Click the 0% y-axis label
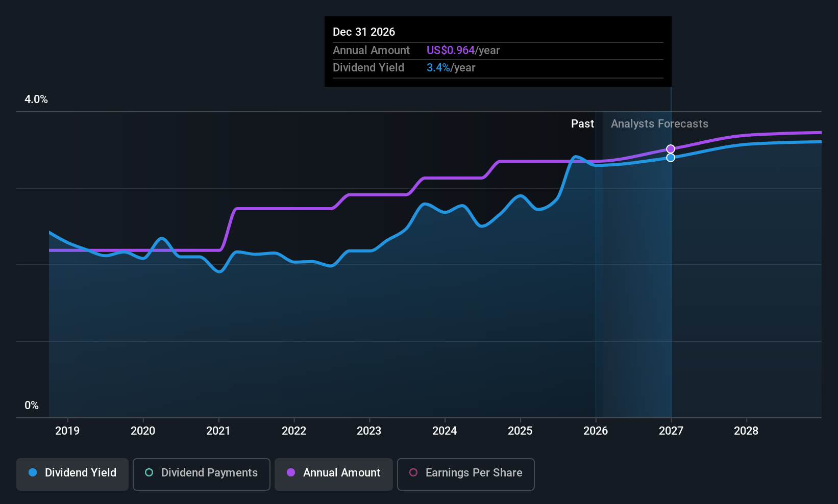The height and width of the screenshot is (504, 838). pos(32,406)
